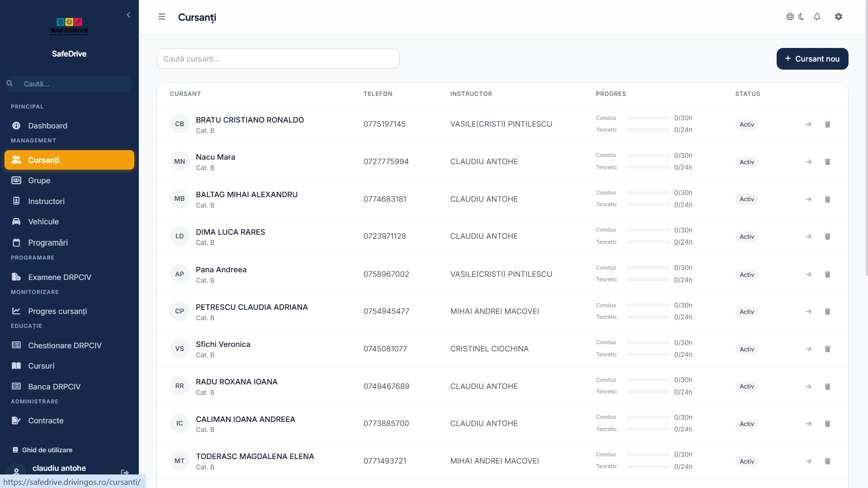Click Teoretic progress bar for Sfichi Veronica
Screen dimensions: 868x488
click(648, 355)
